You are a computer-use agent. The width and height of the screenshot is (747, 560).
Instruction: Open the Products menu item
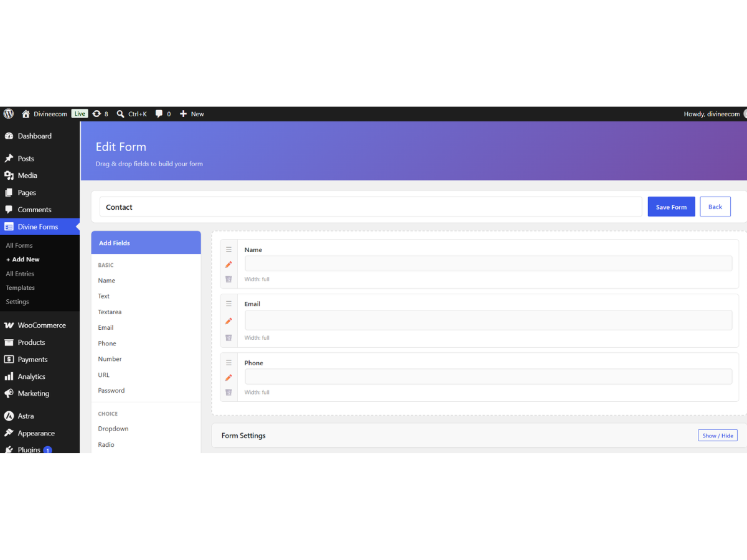point(40,343)
